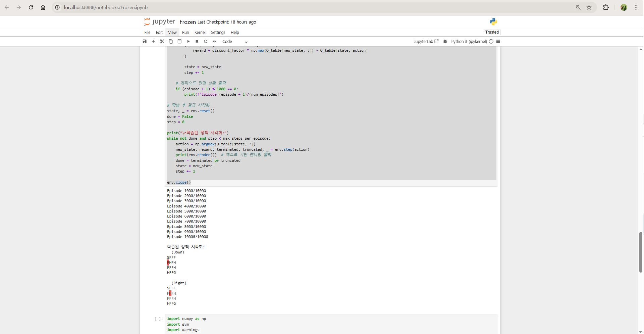Click the Jupyter logo
Viewport: 644px width, 334px height.
click(160, 22)
